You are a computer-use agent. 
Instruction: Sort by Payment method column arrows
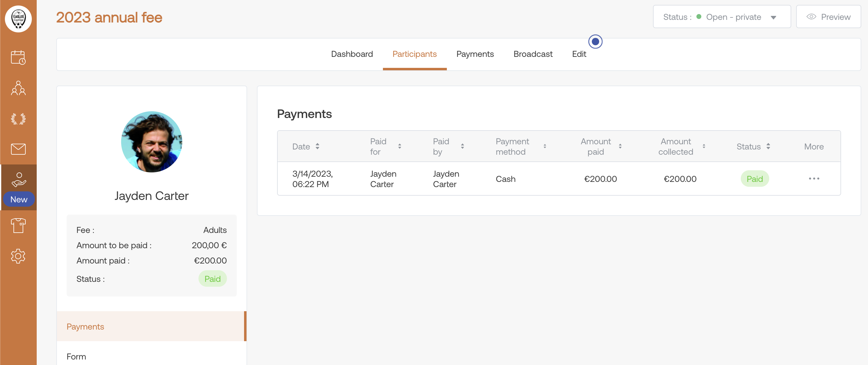pyautogui.click(x=544, y=146)
